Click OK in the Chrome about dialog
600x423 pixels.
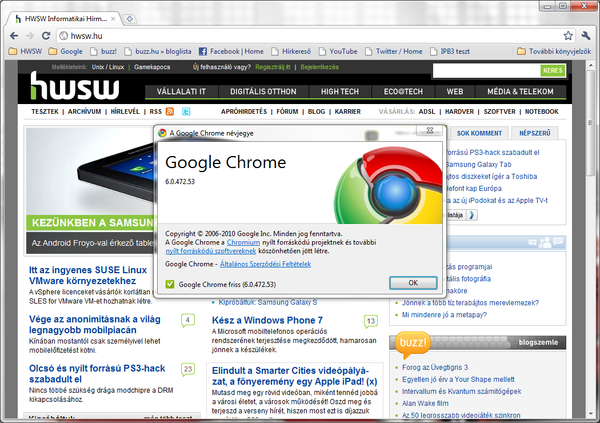pos(413,283)
